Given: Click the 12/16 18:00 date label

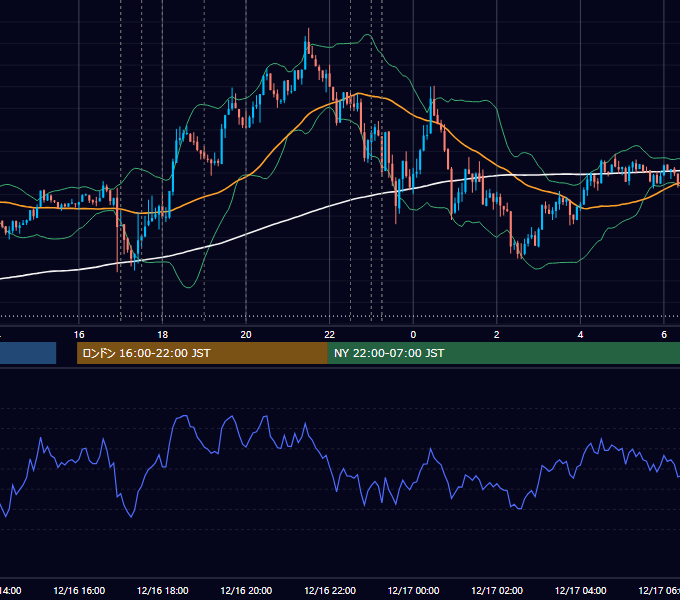Looking at the screenshot, I should (x=163, y=590).
